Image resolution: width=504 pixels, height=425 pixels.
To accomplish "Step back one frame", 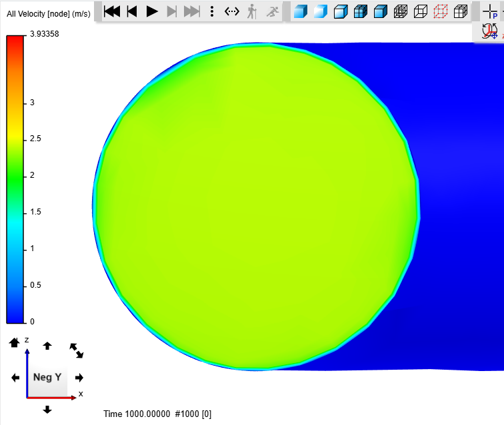I will coord(132,11).
